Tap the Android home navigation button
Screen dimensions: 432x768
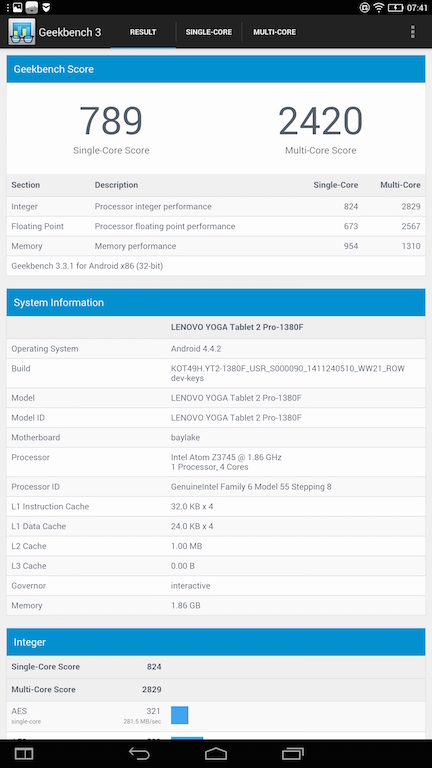(216, 753)
